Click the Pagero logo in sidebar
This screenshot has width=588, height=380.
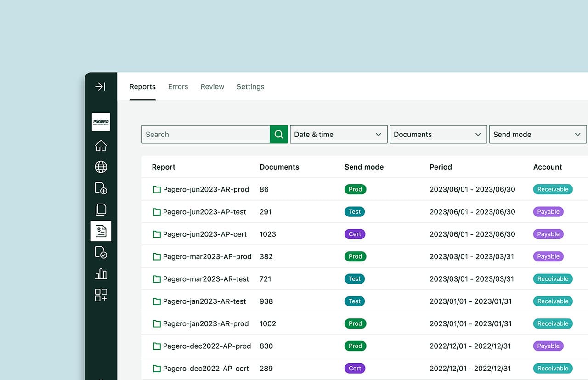pos(101,122)
